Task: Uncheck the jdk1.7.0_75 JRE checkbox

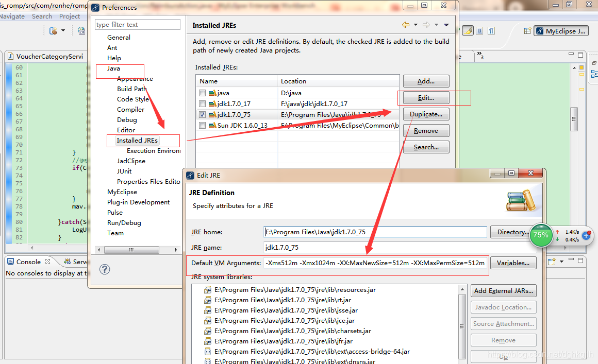Action: coord(202,115)
